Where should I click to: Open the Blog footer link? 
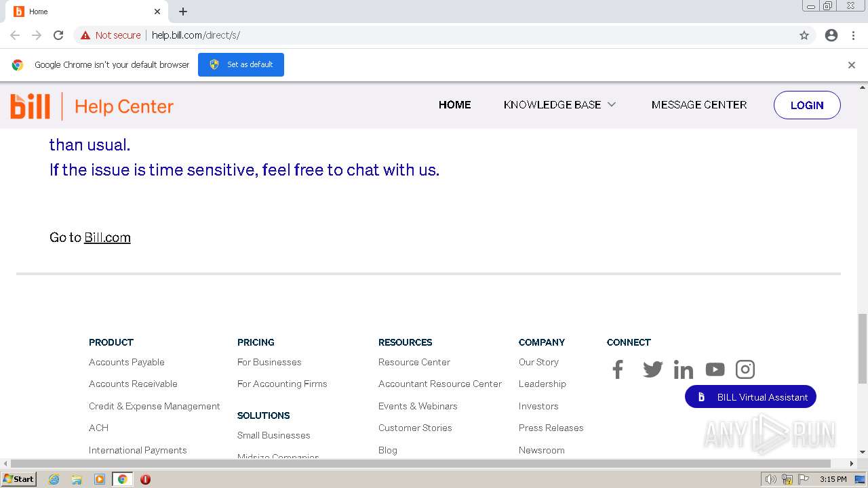(388, 450)
